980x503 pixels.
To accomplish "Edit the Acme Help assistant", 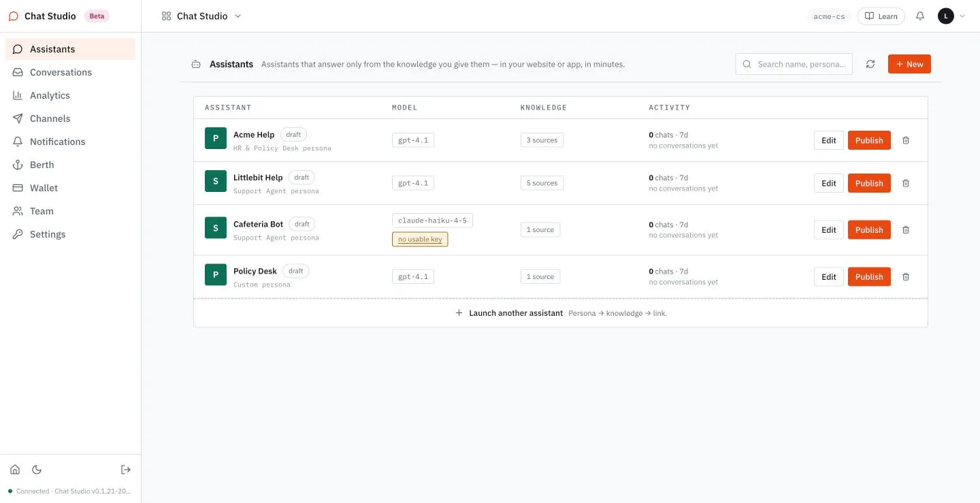I will pos(829,140).
